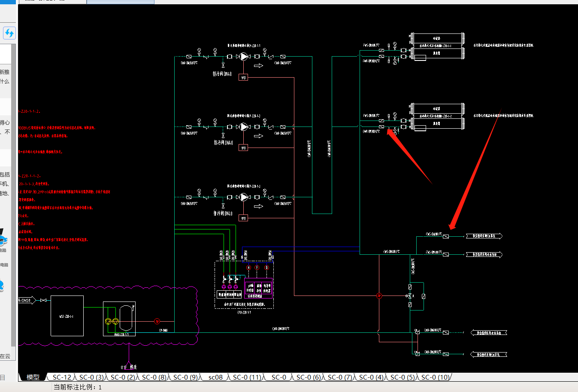Open the SC-0 (7) layout tab
Image resolution: width=578 pixels, height=392 pixels.
point(340,377)
